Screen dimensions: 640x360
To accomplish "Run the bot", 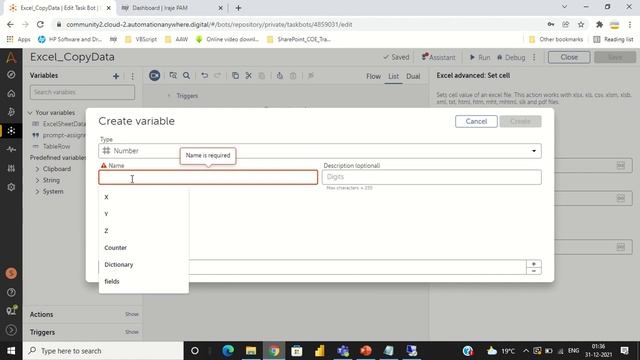I will [480, 57].
